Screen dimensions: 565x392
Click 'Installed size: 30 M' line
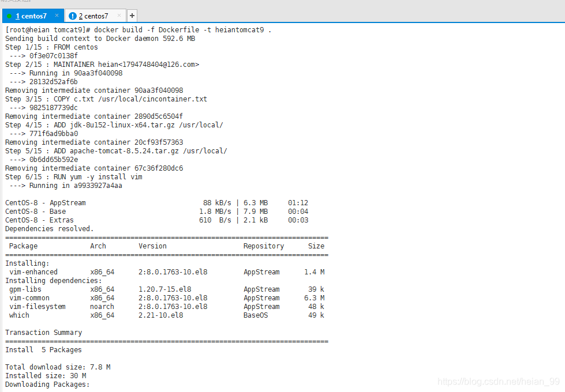point(46,375)
